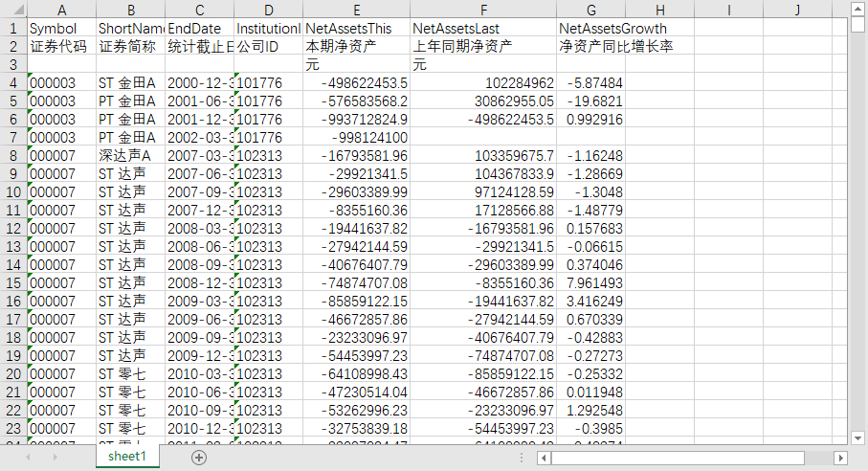Click the NetAssetsThis header cell
The image size is (868, 471).
357,28
